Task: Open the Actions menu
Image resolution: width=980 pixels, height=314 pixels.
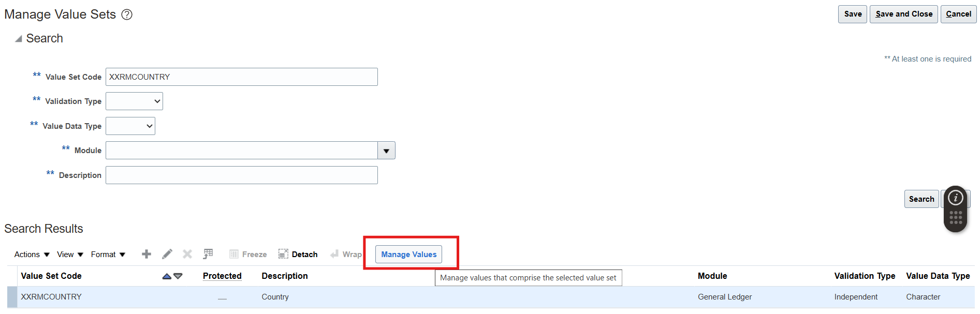Action: click(x=32, y=255)
